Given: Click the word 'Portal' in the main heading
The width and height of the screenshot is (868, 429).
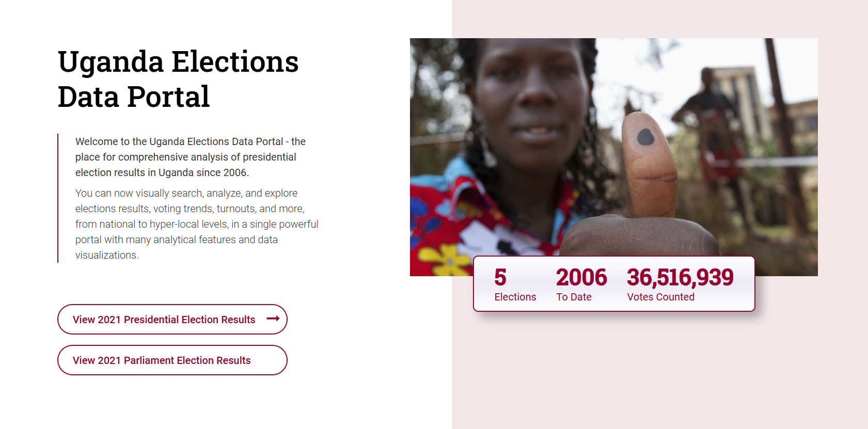Looking at the screenshot, I should click(168, 97).
